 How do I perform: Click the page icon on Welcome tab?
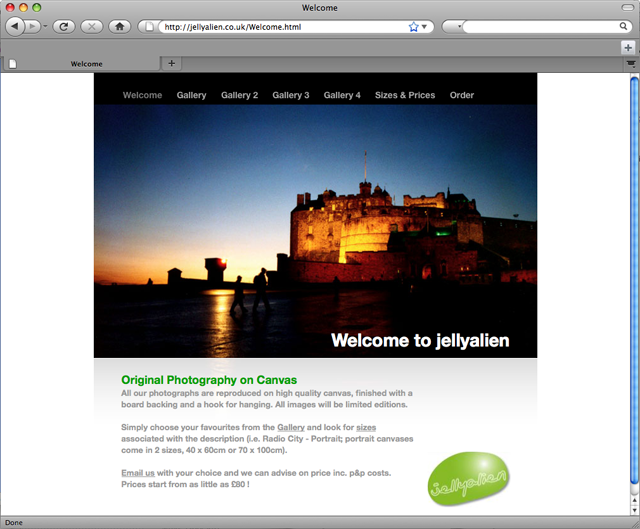click(x=13, y=64)
